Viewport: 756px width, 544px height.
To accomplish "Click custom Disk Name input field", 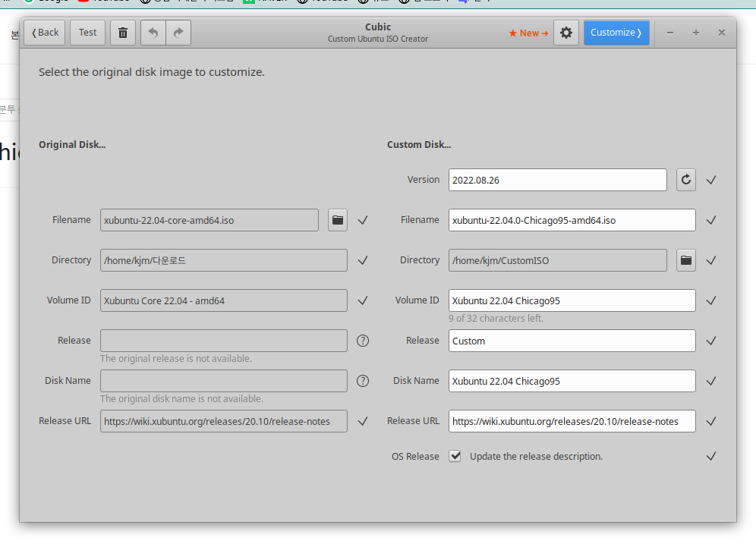I will click(x=572, y=381).
